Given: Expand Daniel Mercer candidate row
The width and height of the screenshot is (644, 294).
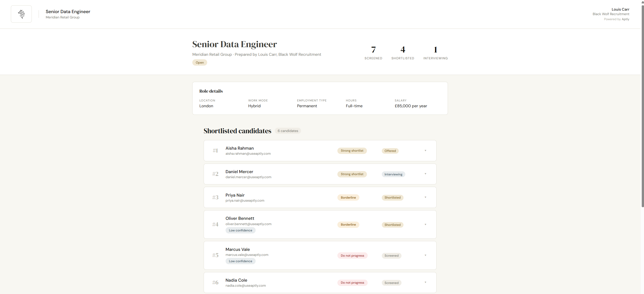Looking at the screenshot, I should point(425,174).
